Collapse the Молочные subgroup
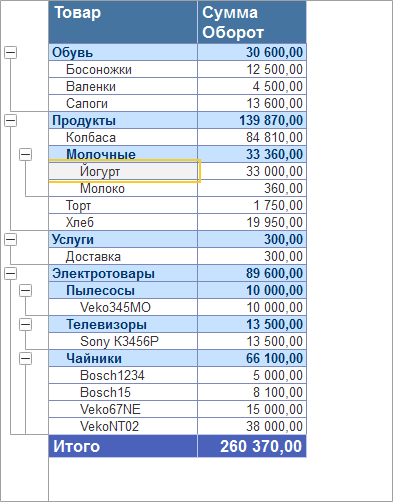The height and width of the screenshot is (502, 393). click(x=25, y=155)
